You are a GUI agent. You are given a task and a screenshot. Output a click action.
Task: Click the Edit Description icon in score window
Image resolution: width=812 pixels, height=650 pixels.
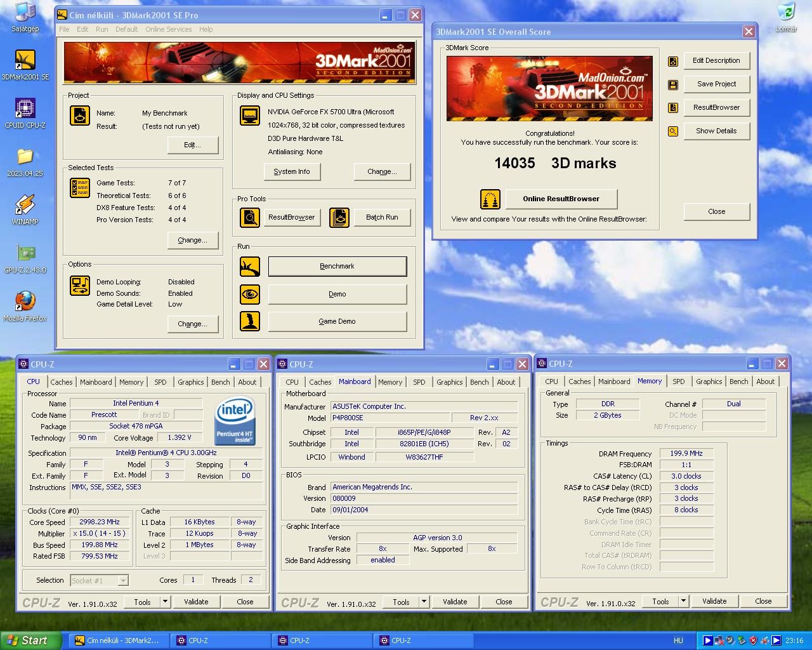pyautogui.click(x=673, y=61)
